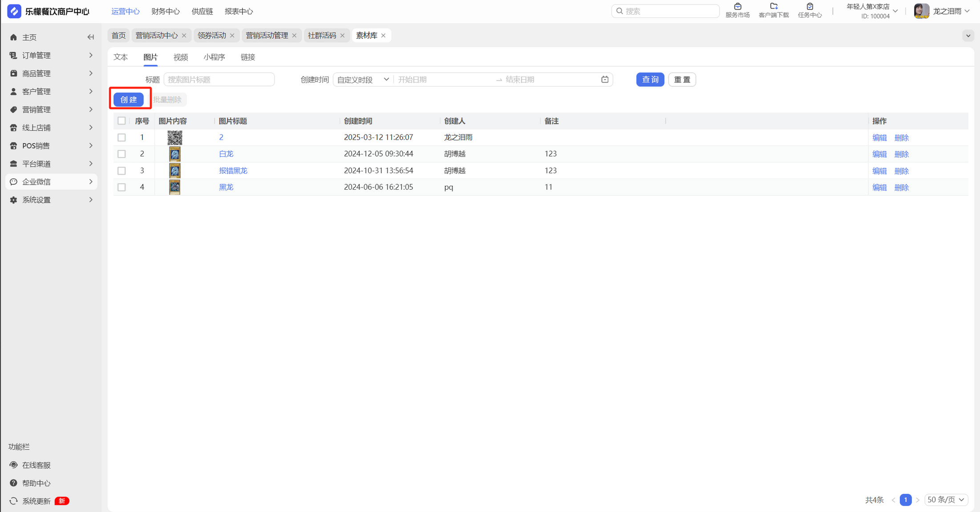Open 在线客服 online support
The height and width of the screenshot is (512, 980).
click(36, 465)
